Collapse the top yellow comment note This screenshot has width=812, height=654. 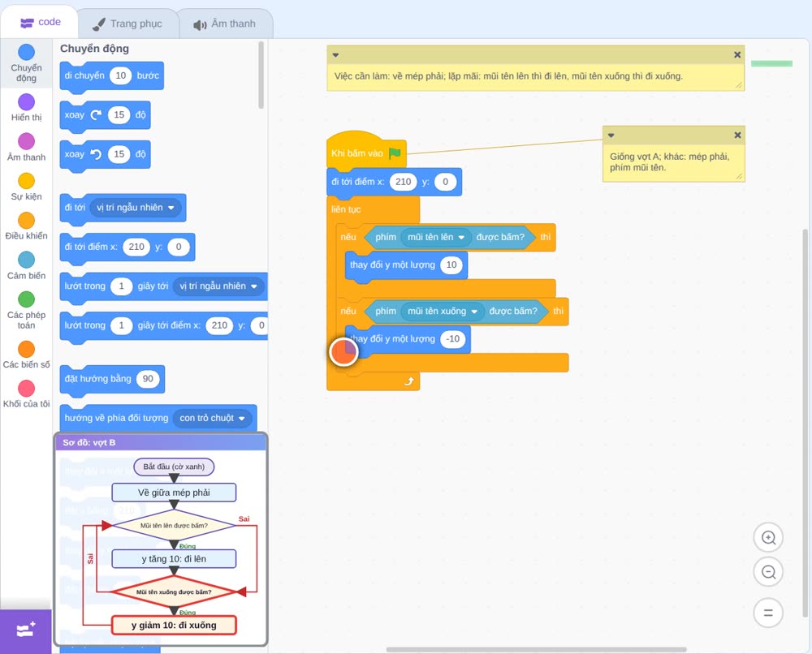335,55
